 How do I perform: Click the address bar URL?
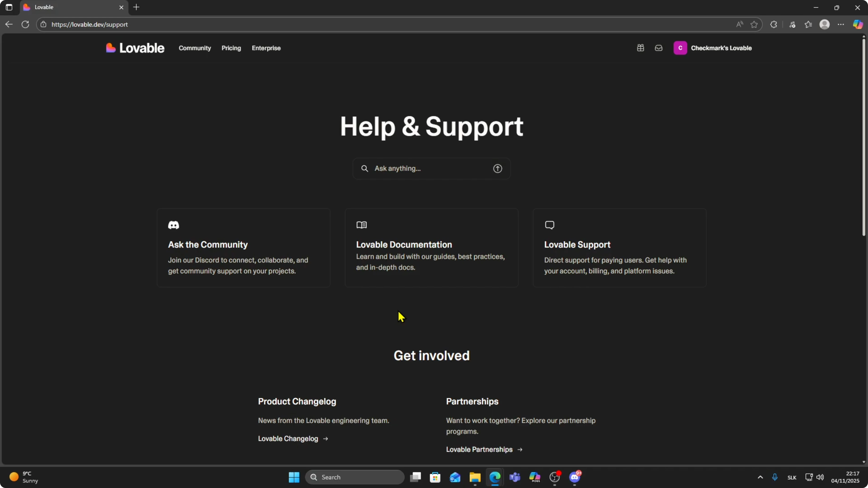pos(90,24)
